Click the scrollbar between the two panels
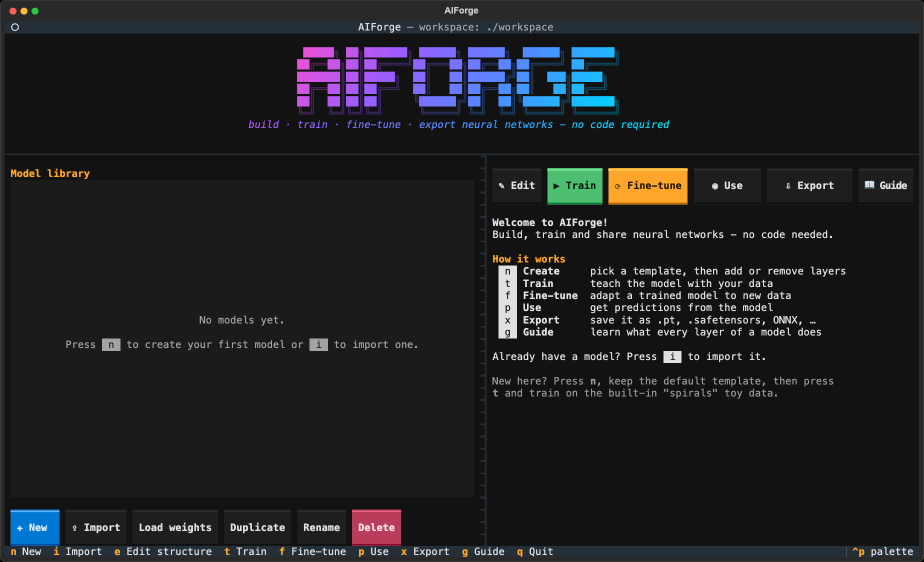 pos(483,350)
